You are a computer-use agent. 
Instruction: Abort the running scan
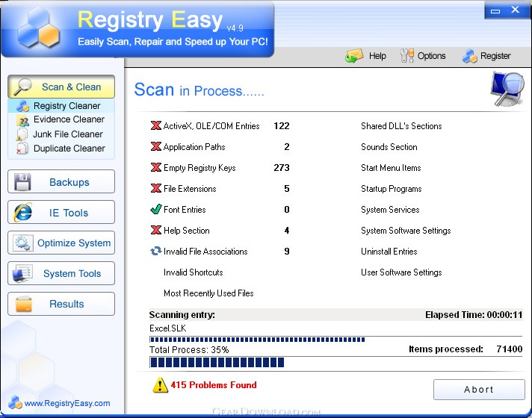479,390
